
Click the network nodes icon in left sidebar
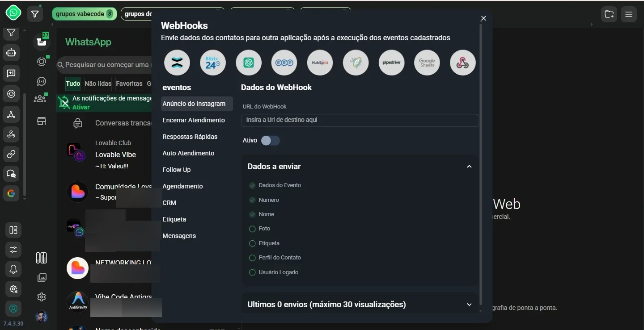pyautogui.click(x=11, y=114)
